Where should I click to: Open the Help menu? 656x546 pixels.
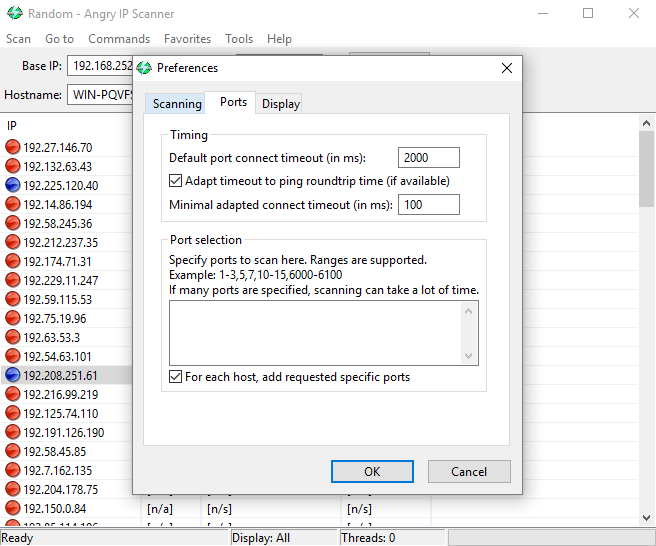pos(279,39)
